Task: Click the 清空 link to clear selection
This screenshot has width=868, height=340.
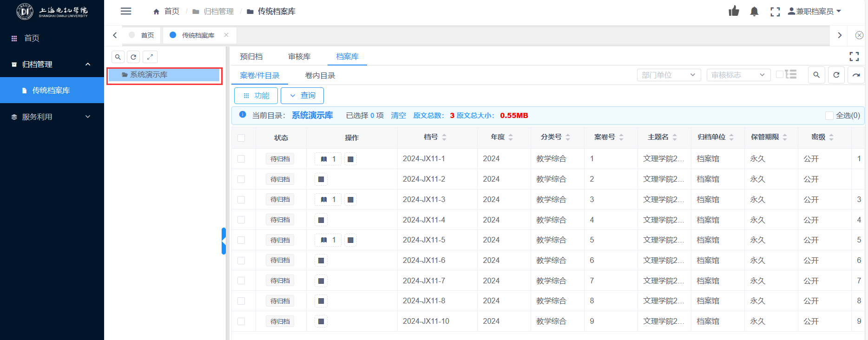Action: (x=398, y=116)
